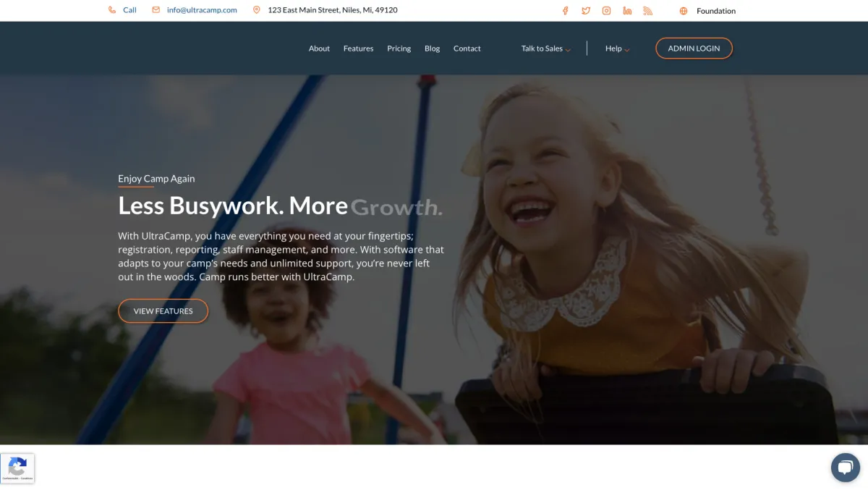Image resolution: width=868 pixels, height=490 pixels.
Task: Click the Enjoy Camp Again text
Action: click(156, 179)
